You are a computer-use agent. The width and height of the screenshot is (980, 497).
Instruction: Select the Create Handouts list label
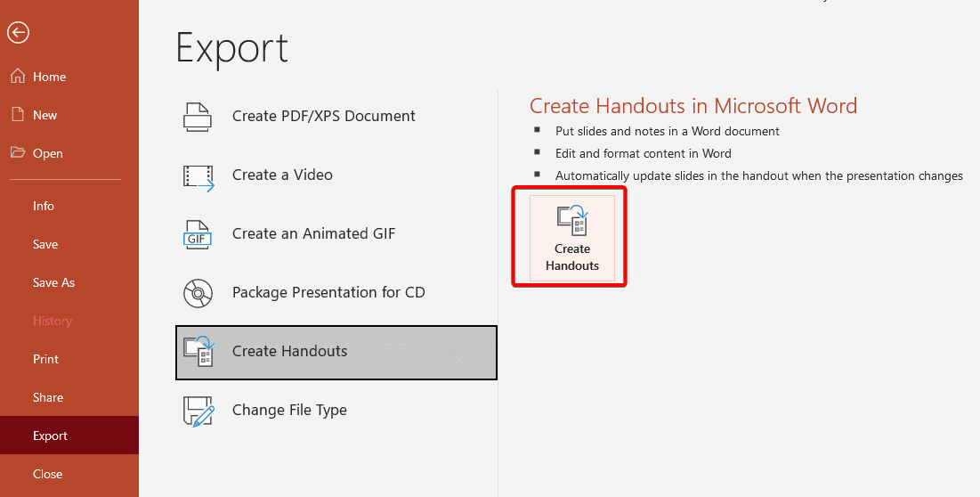(x=289, y=351)
